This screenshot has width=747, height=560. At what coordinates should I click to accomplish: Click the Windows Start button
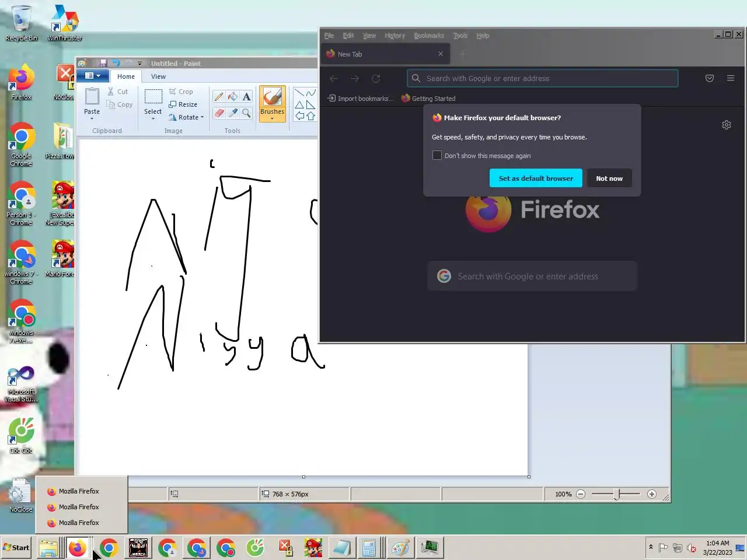click(16, 548)
